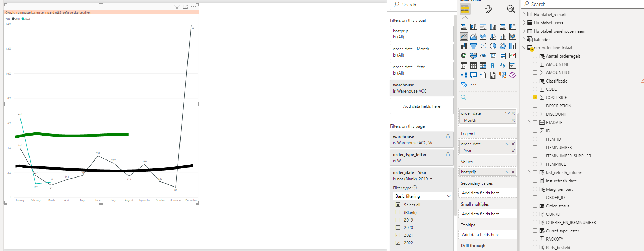Viewport: 644px width, 251px height.
Task: Check the 2020 year filter box
Action: coord(398,227)
